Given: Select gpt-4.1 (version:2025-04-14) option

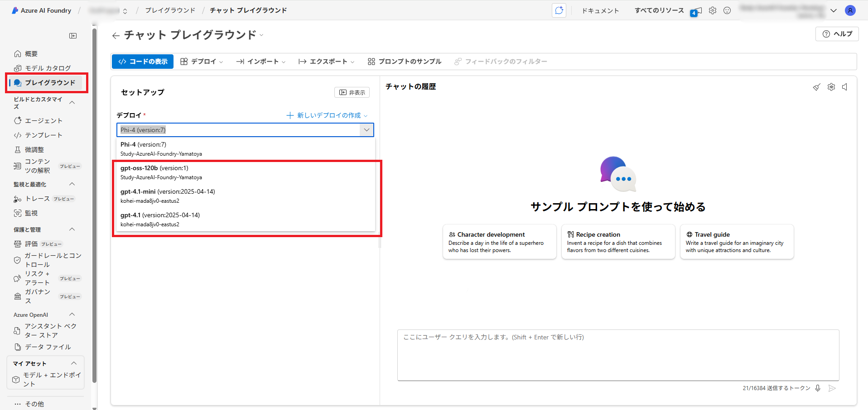Looking at the screenshot, I should [246, 219].
